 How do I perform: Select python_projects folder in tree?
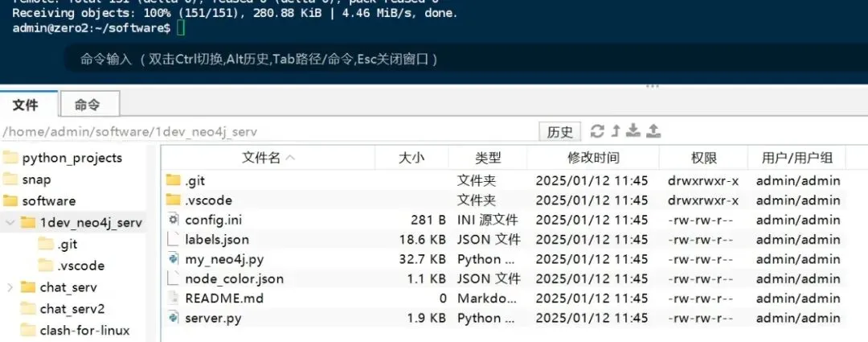[72, 158]
